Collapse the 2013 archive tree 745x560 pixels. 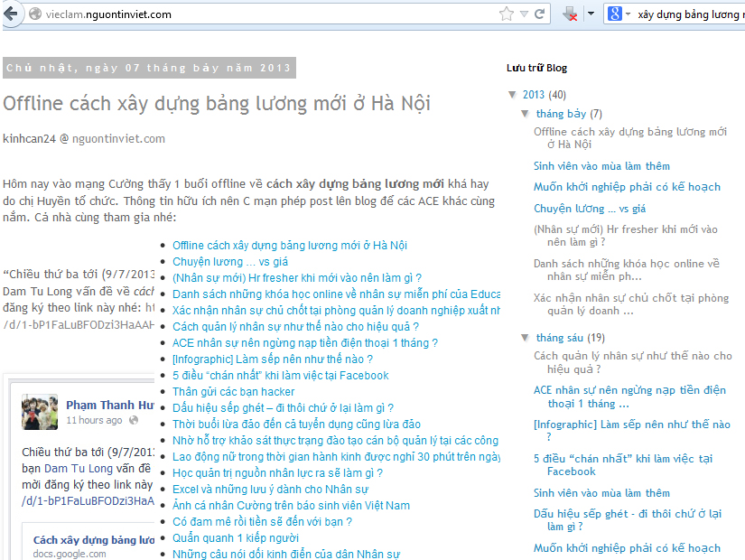tap(512, 95)
